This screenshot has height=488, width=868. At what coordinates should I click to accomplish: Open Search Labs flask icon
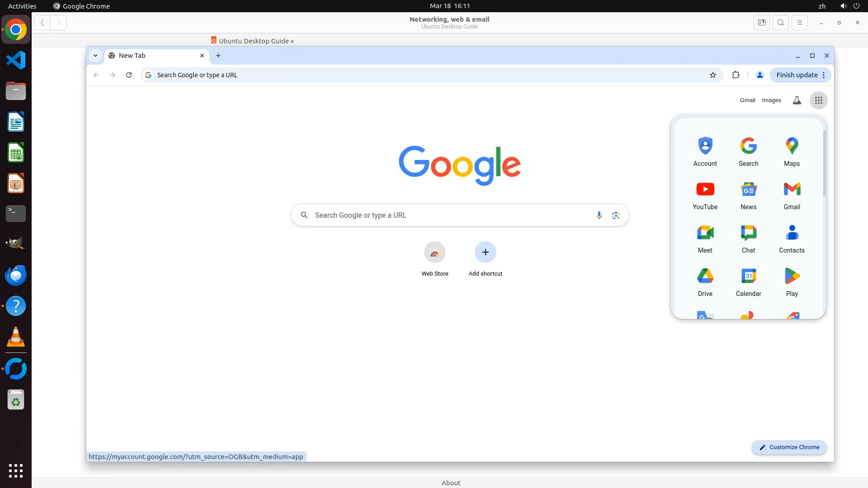click(x=797, y=100)
